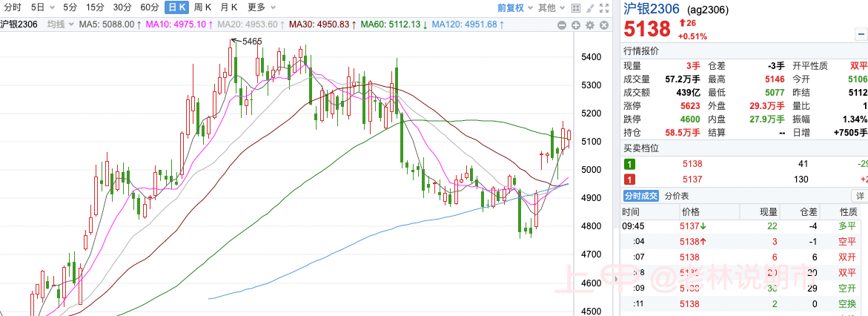This screenshot has width=868, height=316.
Task: Switch chart to 60分 interval
Action: tap(150, 7)
